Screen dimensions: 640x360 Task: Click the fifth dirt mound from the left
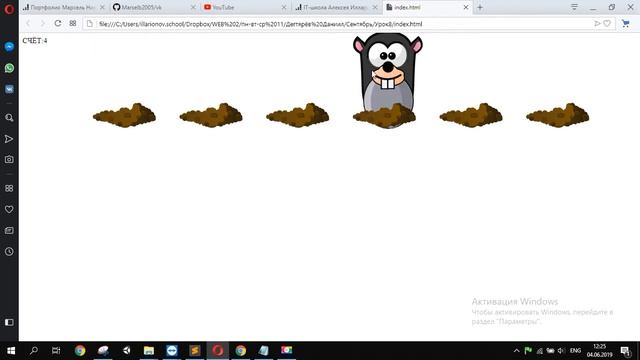tap(471, 115)
